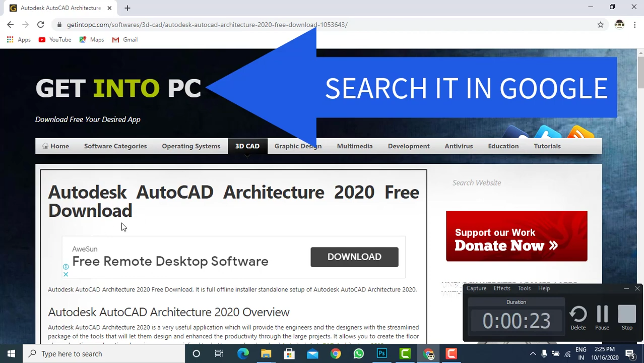Go to the Home menu item
Viewport: 644px width, 363px height.
pyautogui.click(x=55, y=146)
